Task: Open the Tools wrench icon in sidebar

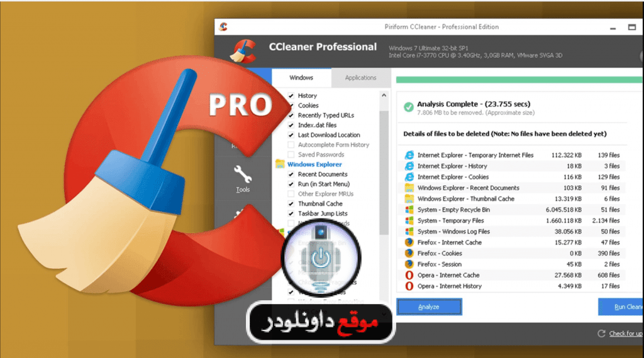Action: pyautogui.click(x=242, y=175)
